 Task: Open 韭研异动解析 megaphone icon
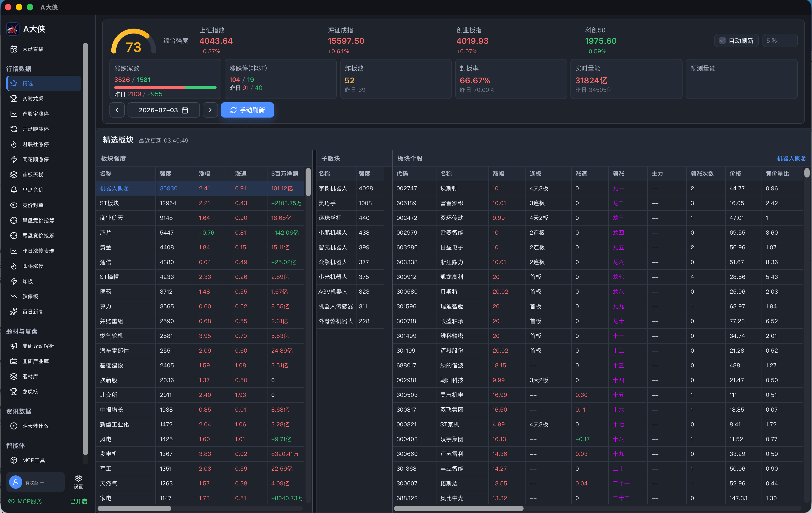pyautogui.click(x=14, y=346)
